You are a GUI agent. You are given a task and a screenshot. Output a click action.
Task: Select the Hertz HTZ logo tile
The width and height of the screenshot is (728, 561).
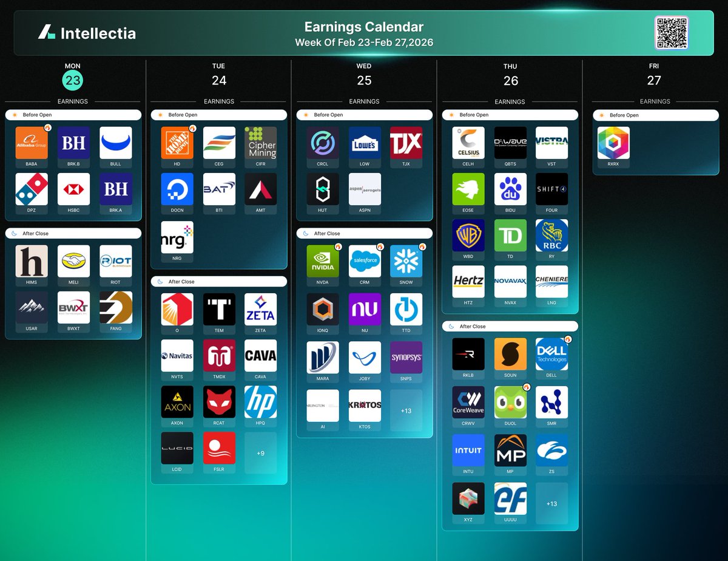pyautogui.click(x=468, y=282)
